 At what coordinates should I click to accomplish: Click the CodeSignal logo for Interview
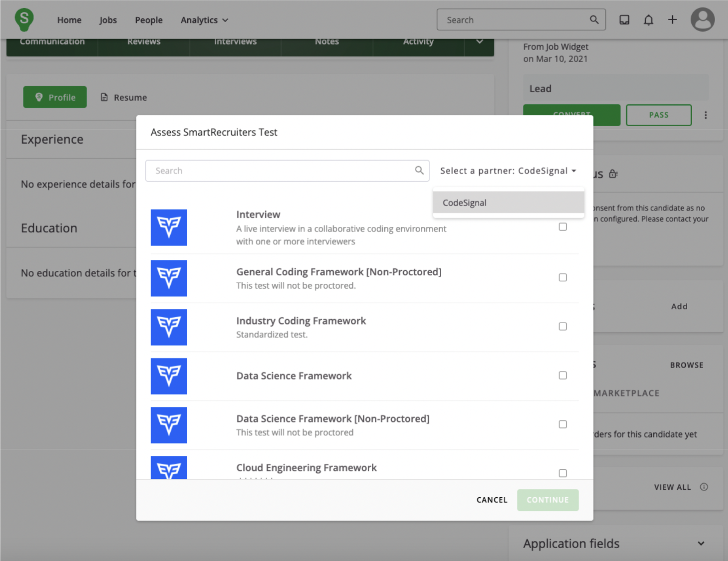tap(169, 227)
